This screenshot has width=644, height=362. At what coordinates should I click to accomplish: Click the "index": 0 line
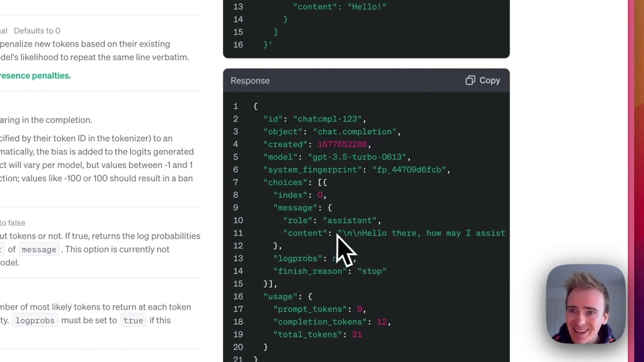tap(300, 195)
